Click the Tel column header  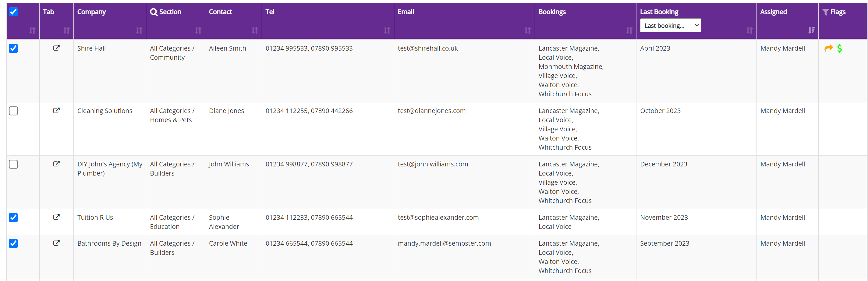tap(270, 12)
